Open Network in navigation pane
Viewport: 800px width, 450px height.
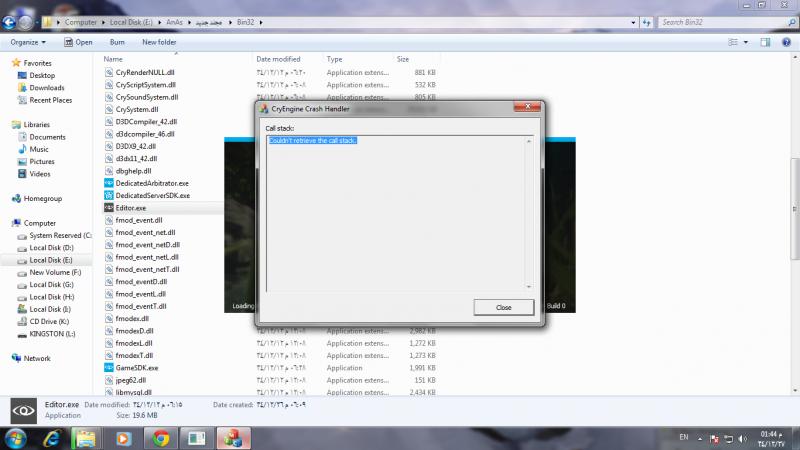click(x=37, y=358)
